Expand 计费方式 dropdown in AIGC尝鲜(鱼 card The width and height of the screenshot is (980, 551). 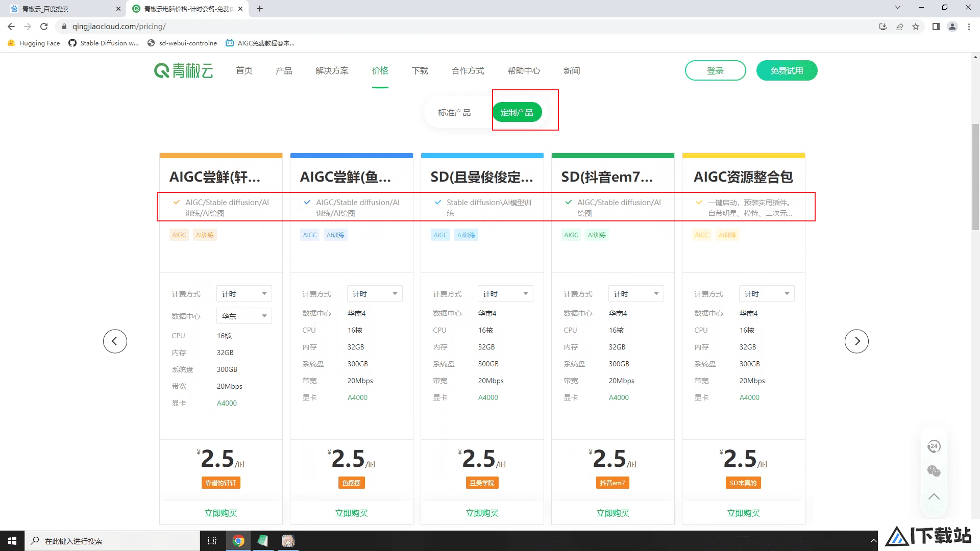click(375, 293)
